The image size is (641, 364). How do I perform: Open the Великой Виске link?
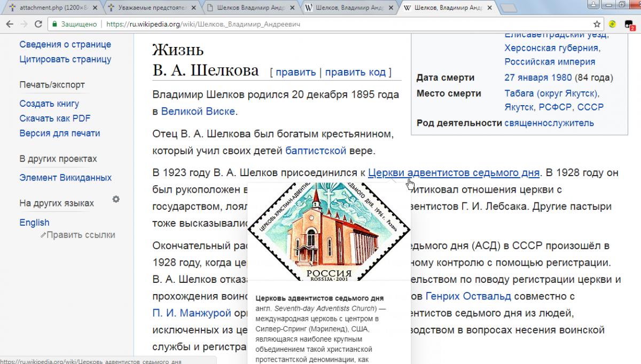coord(198,112)
